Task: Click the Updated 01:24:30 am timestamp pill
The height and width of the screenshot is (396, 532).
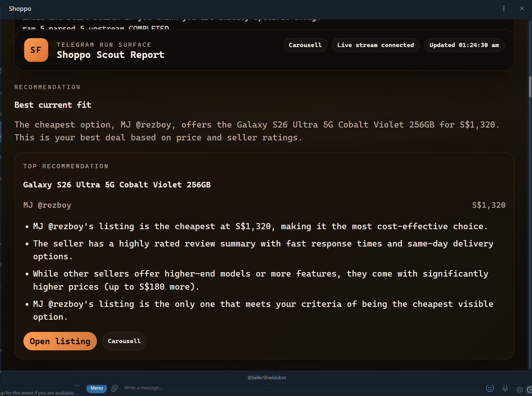Action: point(464,45)
